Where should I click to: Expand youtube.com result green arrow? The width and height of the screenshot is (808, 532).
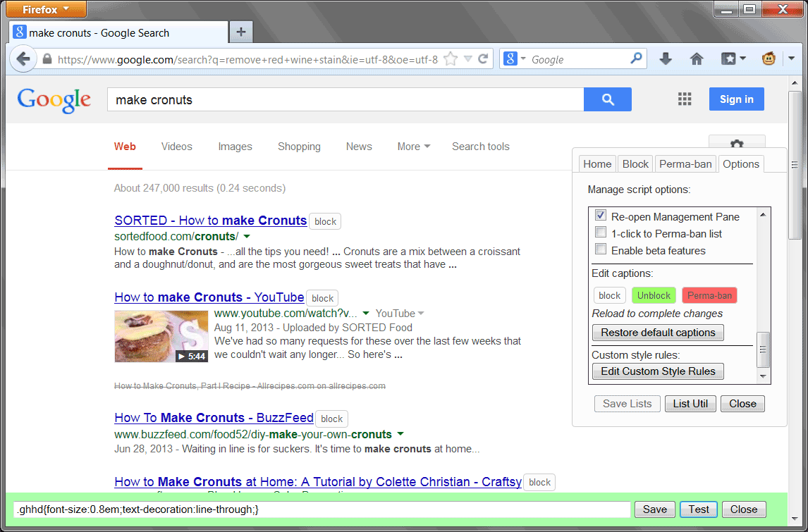(x=366, y=313)
